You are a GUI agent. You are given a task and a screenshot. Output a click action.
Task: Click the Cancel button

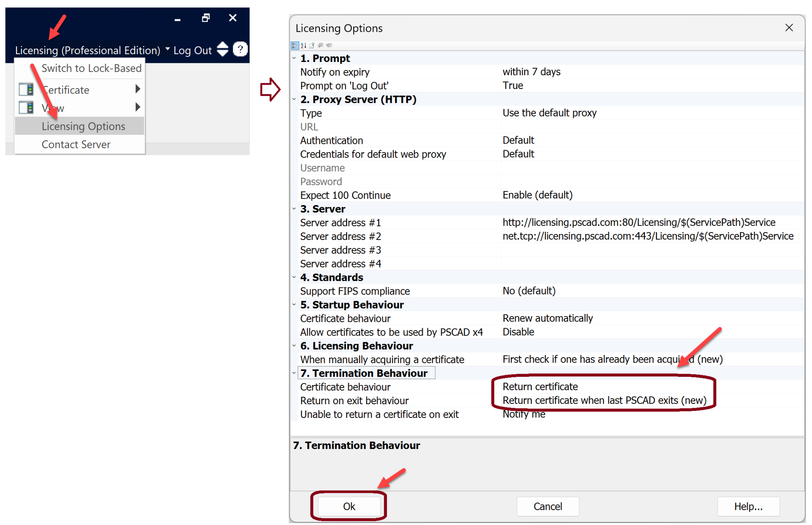(x=548, y=507)
